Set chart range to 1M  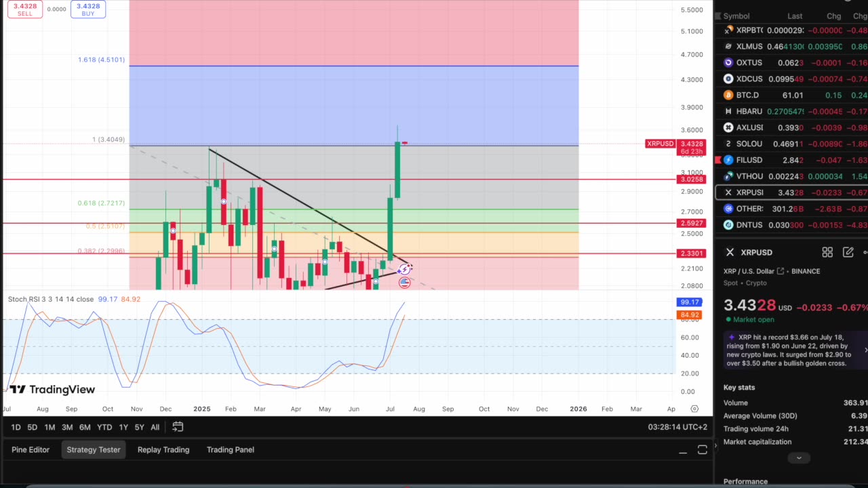[50, 427]
